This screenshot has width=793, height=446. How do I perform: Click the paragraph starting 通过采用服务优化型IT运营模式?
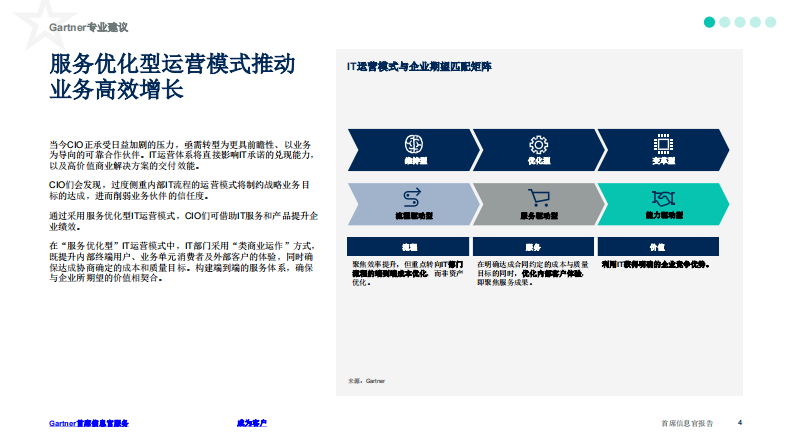[184, 221]
